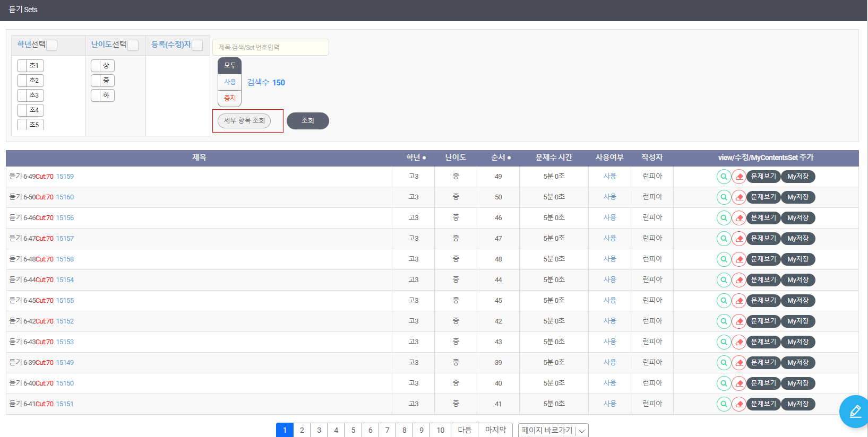
Task: Click 문제보기 button for 듣기 6-46
Action: pyautogui.click(x=763, y=218)
